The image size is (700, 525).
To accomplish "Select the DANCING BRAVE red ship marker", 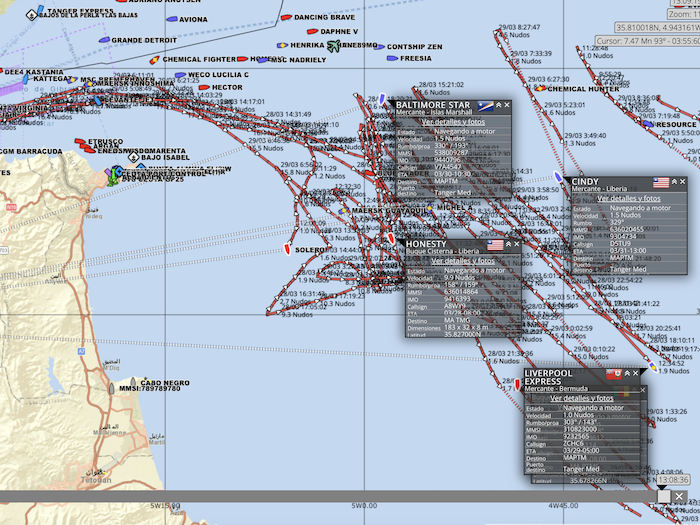I will point(286,17).
